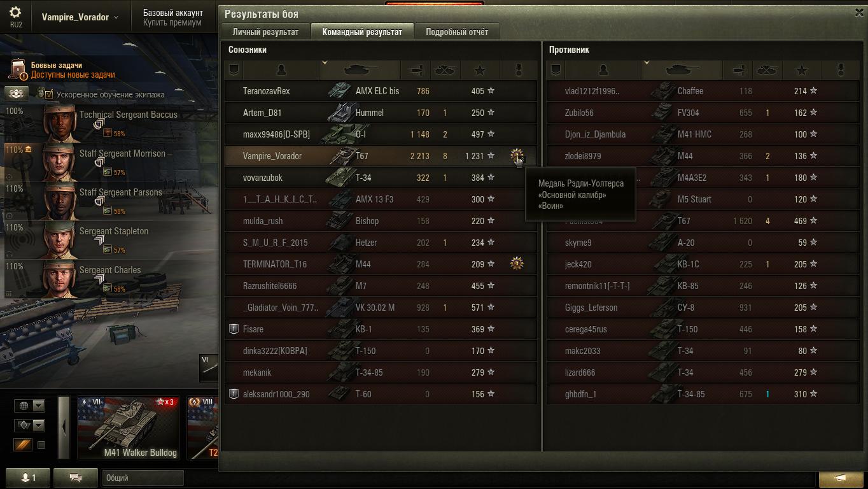Viewport: 868px width, 489px height.
Task: Open the Боевые задачи missions icon
Action: [20, 70]
